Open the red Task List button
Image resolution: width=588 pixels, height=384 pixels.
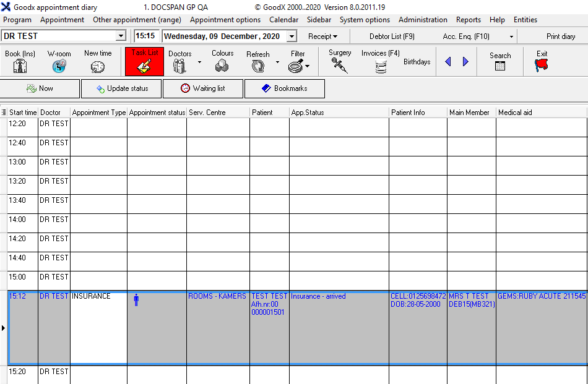(x=144, y=62)
